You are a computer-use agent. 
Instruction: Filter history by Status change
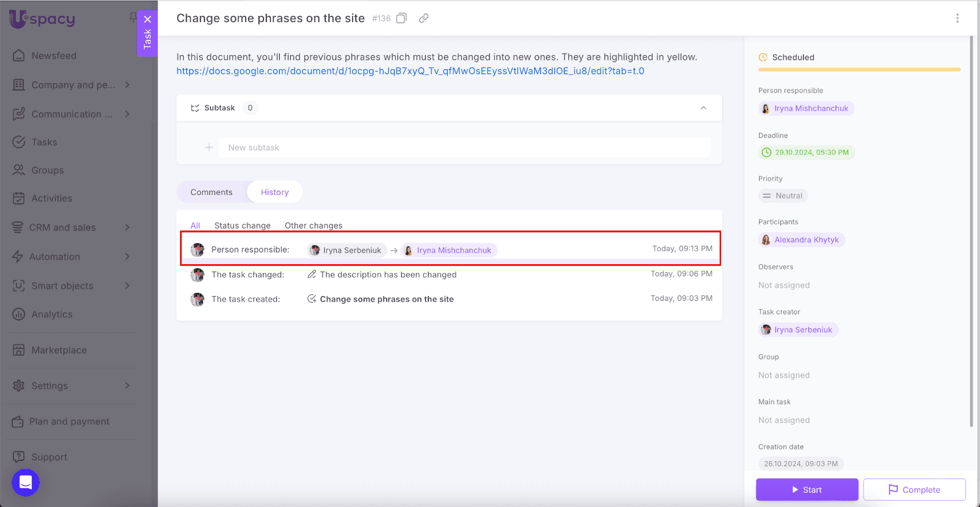[242, 226]
